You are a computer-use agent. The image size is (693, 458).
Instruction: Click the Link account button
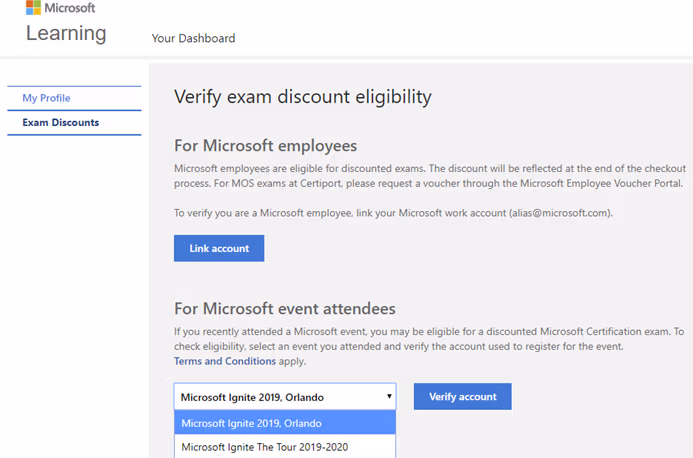[x=219, y=248]
